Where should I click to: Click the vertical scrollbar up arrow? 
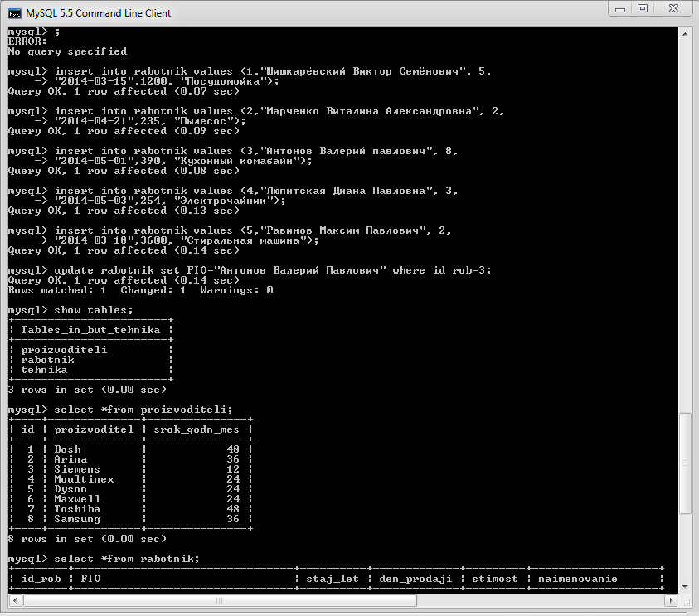685,34
